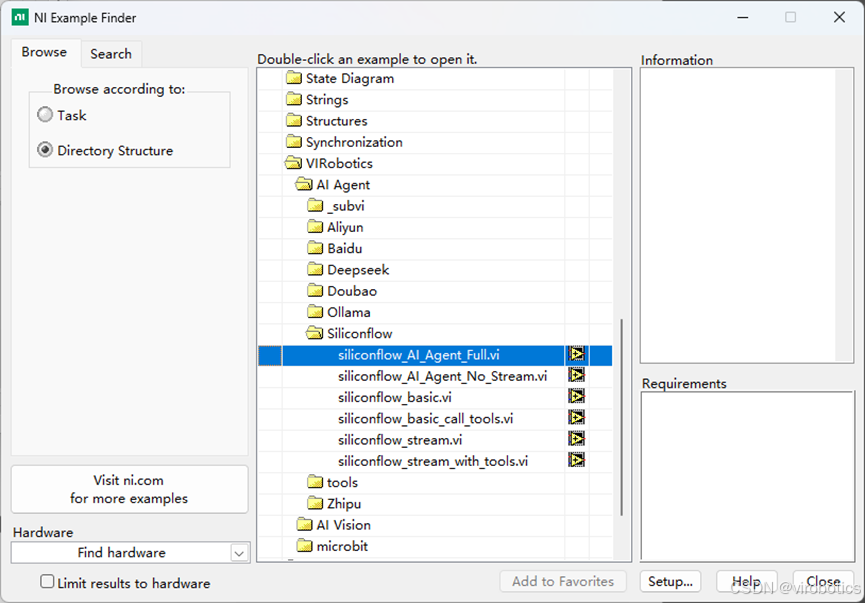Select the Baidu tree label
Viewport: 865px width, 603px height.
(345, 248)
